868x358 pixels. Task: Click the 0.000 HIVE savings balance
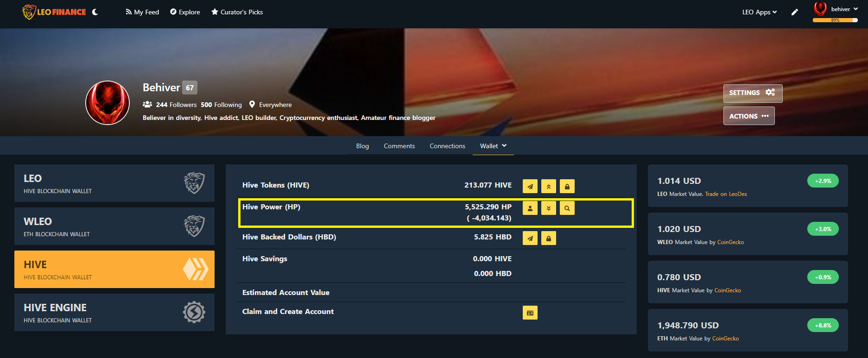click(x=492, y=259)
